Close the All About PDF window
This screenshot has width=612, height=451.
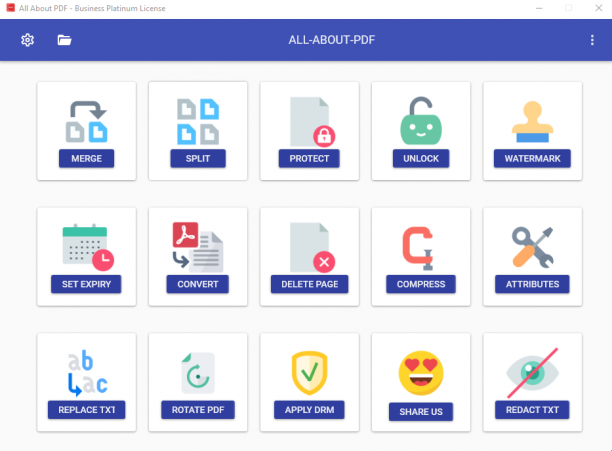(599, 8)
